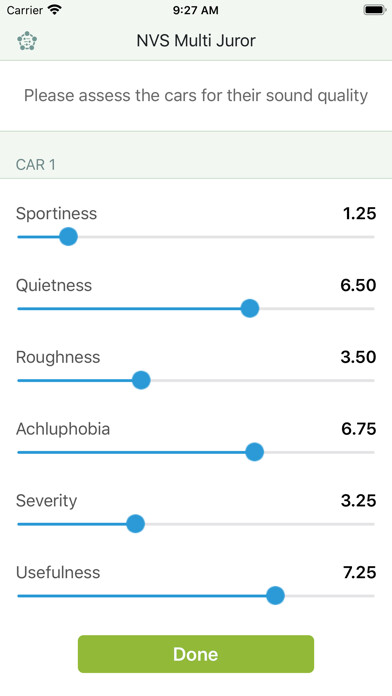The height and width of the screenshot is (696, 392).
Task: Click the Usefulness slider thumb
Action: pyautogui.click(x=275, y=596)
